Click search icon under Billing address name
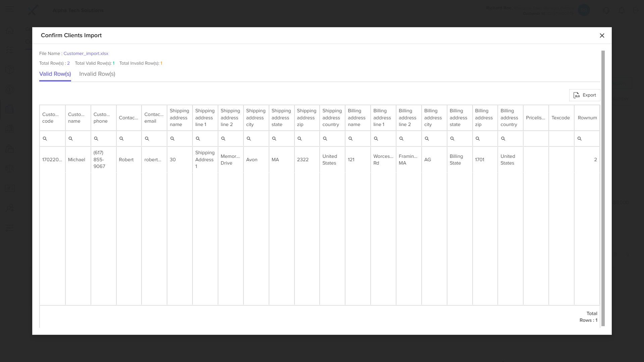The width and height of the screenshot is (644, 362). tap(351, 139)
